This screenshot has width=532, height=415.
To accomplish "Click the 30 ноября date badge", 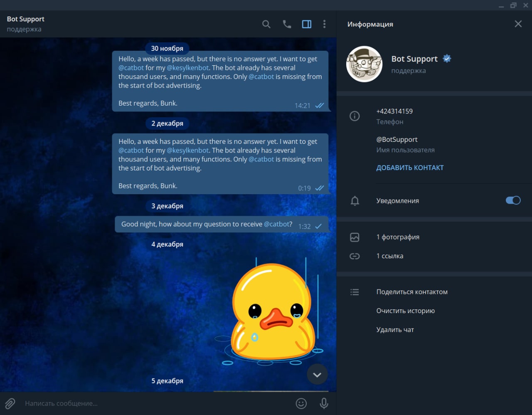I will 167,48.
